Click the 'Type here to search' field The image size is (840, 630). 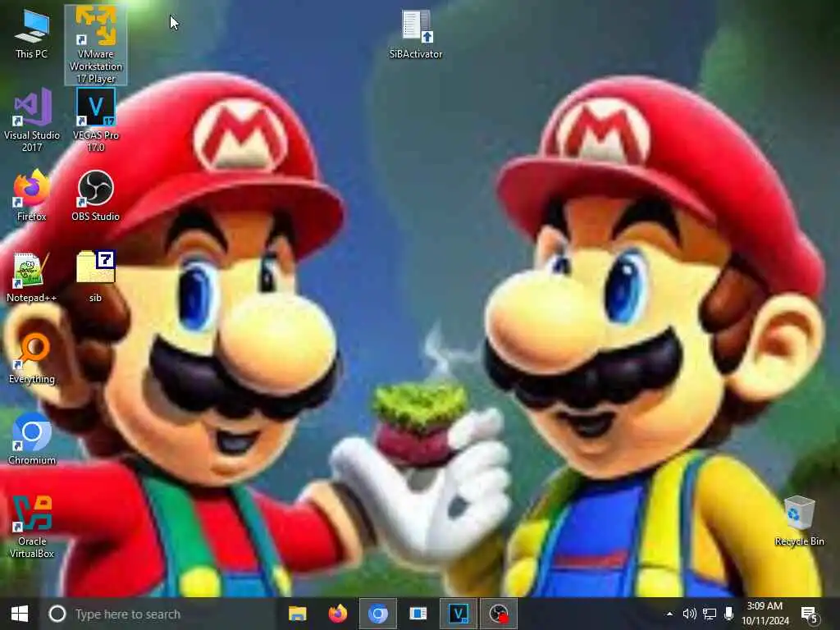coord(158,614)
